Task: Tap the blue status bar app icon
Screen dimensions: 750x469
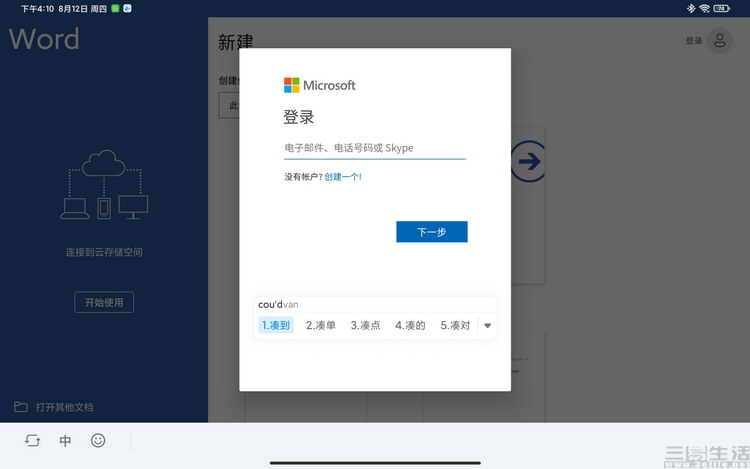Action: [127, 8]
